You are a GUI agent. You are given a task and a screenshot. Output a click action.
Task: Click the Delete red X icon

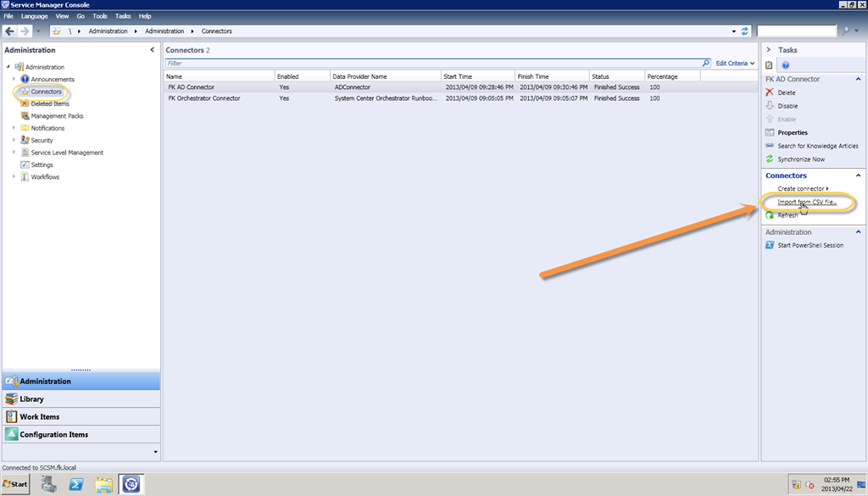770,92
